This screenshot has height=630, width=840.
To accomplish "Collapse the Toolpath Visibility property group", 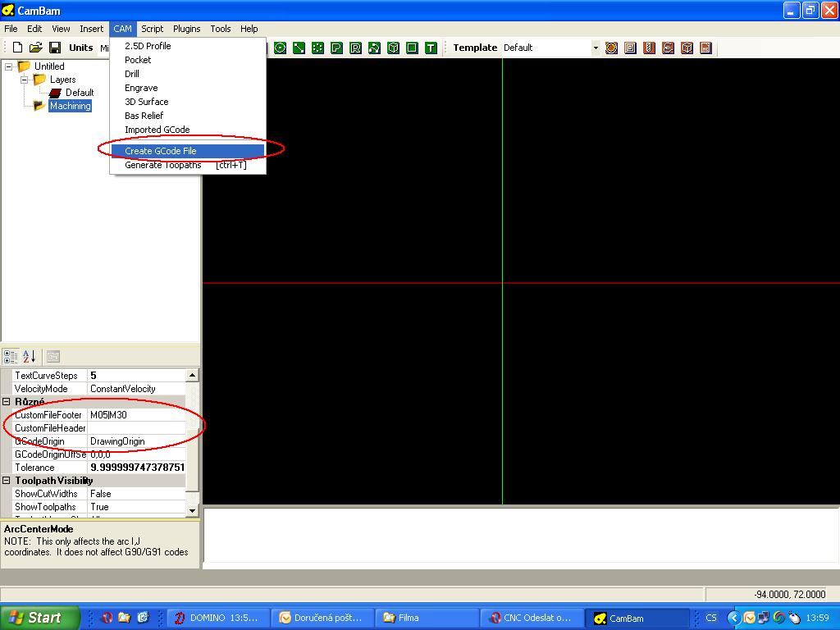I will [x=7, y=481].
